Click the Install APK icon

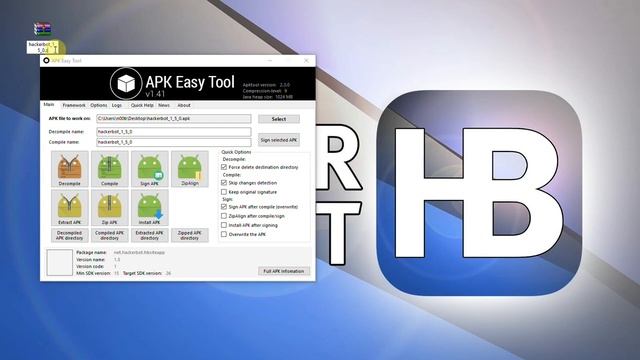click(x=149, y=208)
